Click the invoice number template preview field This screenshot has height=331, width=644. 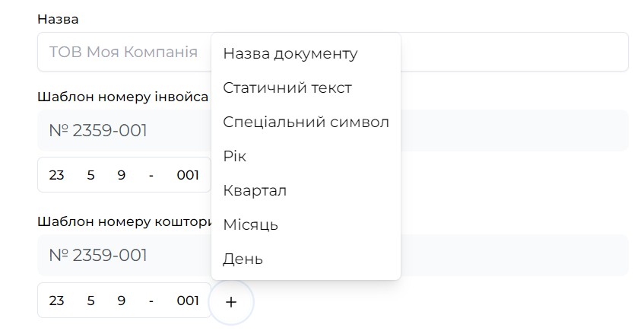tap(122, 131)
